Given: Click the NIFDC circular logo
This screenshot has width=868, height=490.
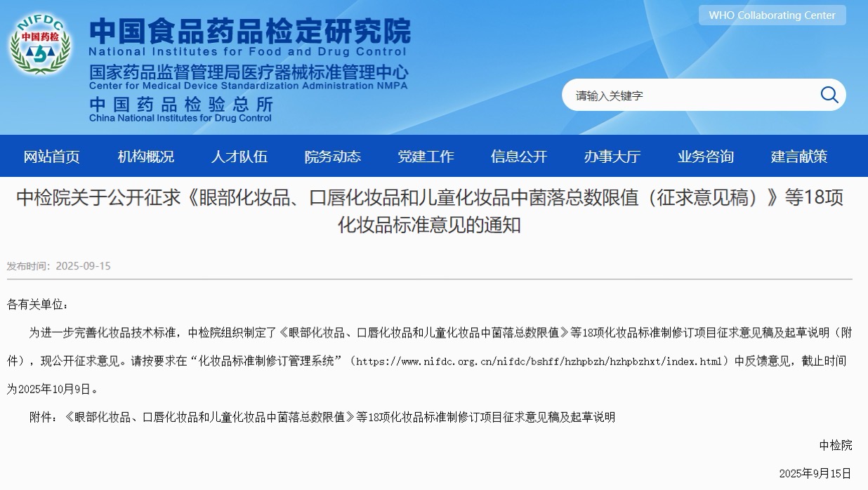Looking at the screenshot, I should click(39, 44).
